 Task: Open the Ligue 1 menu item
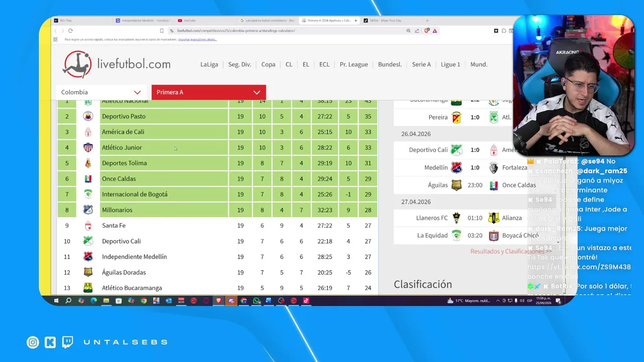click(450, 64)
